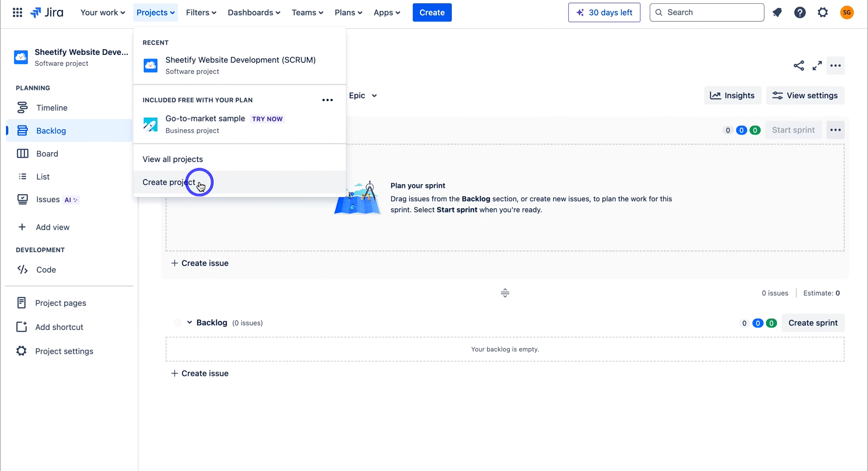
Task: Open more options for Included free section
Action: coord(327,100)
